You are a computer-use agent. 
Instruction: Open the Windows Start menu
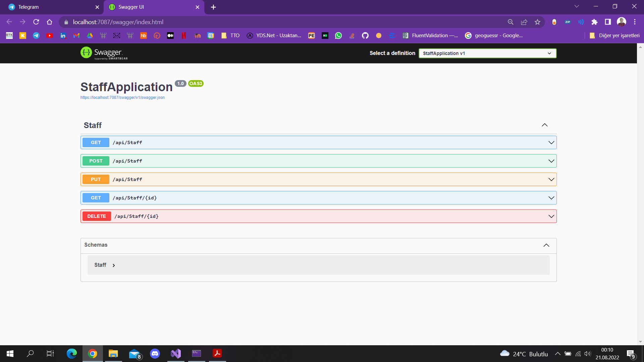(x=10, y=353)
